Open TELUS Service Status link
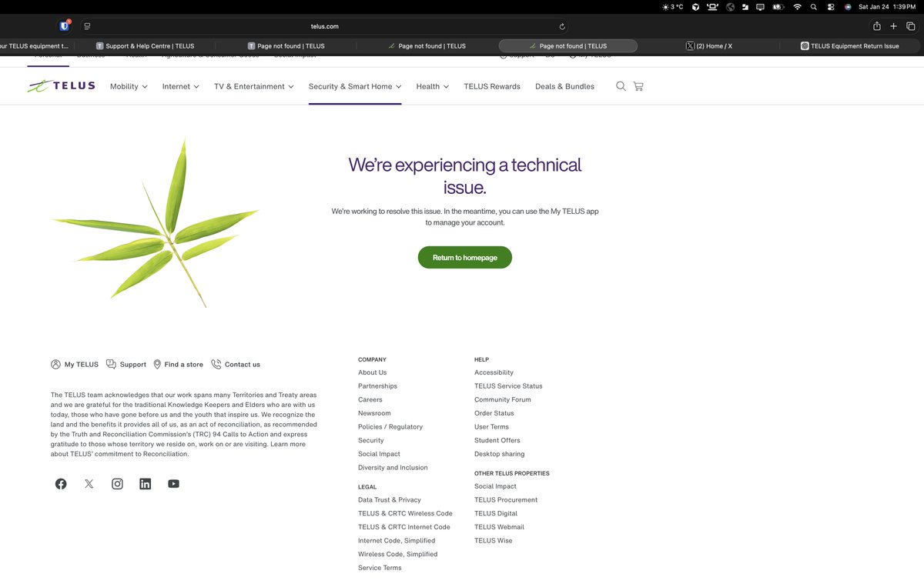The image size is (924, 584). click(x=508, y=386)
